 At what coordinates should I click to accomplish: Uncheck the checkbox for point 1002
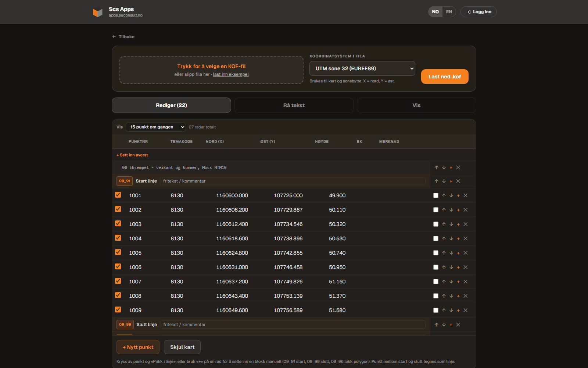(118, 209)
